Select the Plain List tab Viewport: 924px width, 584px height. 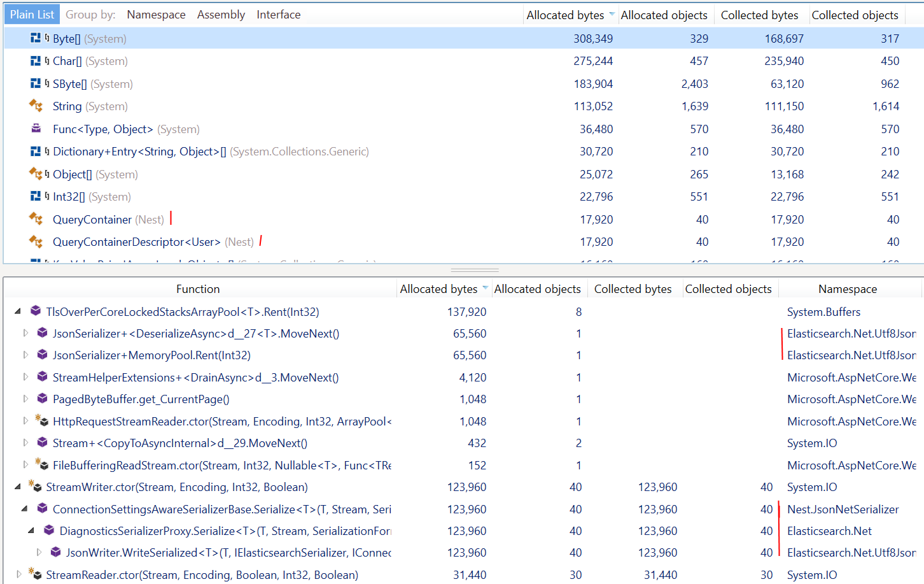(x=31, y=13)
